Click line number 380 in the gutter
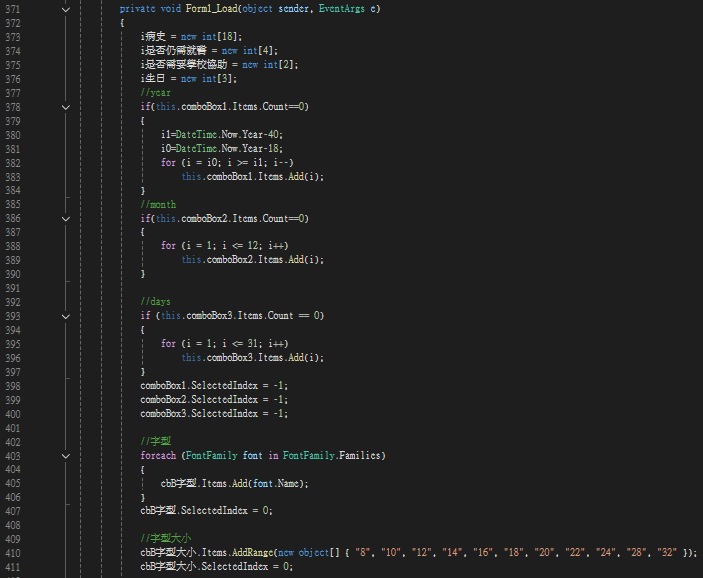The height and width of the screenshot is (578, 703). 13,135
